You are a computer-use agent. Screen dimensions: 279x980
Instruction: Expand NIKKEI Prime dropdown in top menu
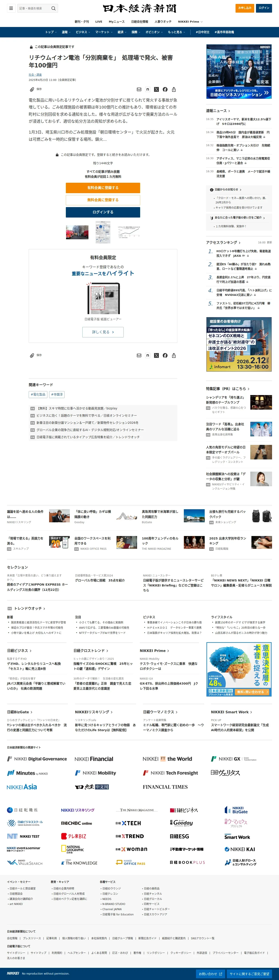(190, 22)
